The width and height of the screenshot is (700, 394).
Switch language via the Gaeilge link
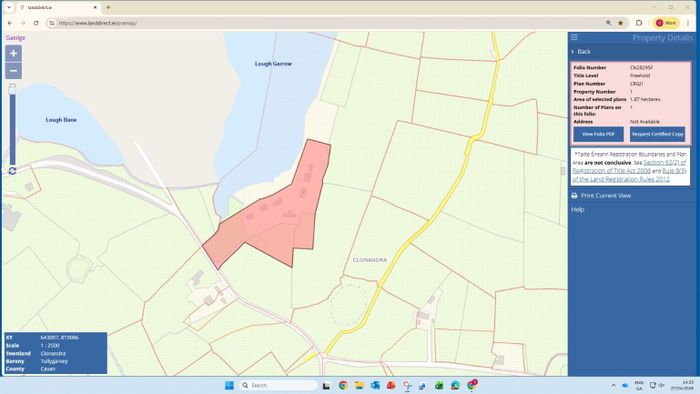tap(16, 38)
